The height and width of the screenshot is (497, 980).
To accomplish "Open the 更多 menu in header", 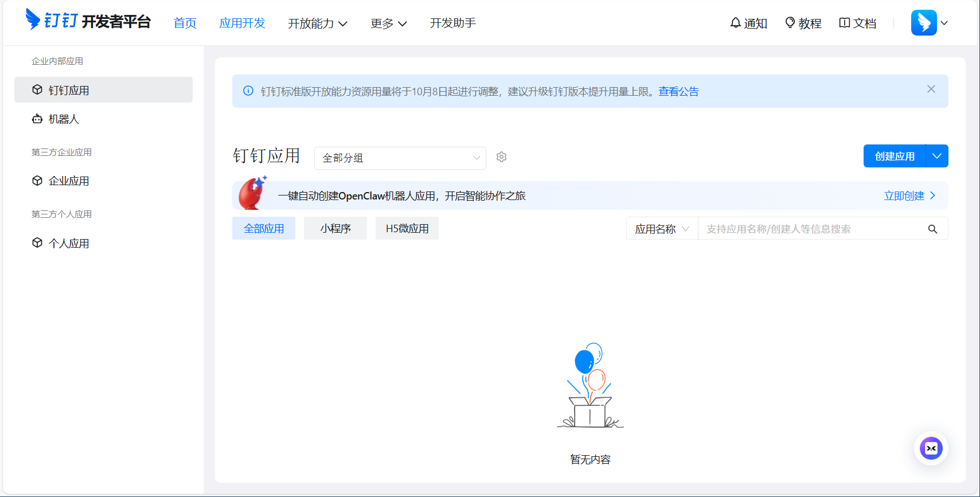I will point(388,23).
